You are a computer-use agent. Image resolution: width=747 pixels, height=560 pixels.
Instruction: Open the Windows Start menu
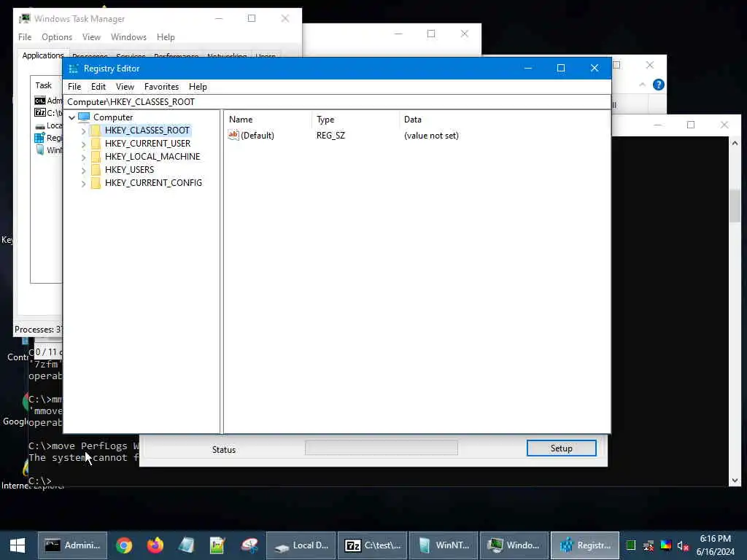(x=18, y=545)
